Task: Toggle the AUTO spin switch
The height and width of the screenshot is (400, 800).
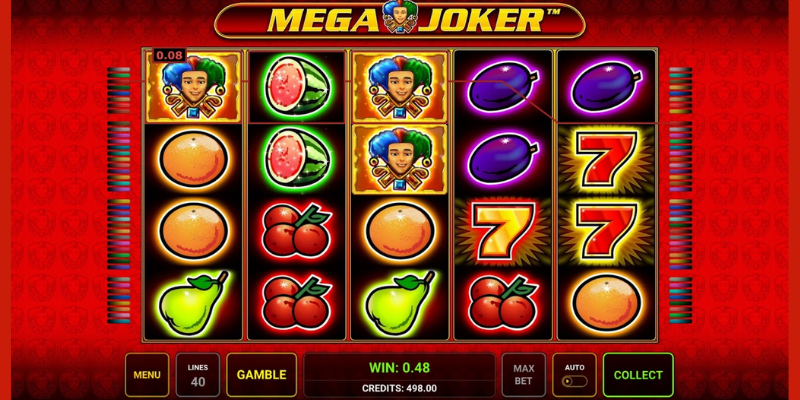Action: 574,381
